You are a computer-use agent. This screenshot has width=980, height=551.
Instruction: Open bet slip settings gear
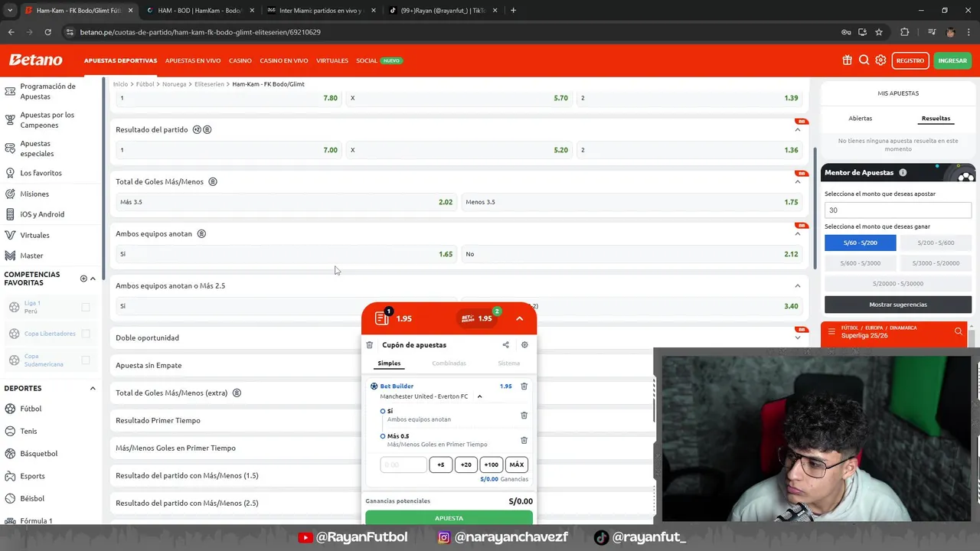coord(524,345)
